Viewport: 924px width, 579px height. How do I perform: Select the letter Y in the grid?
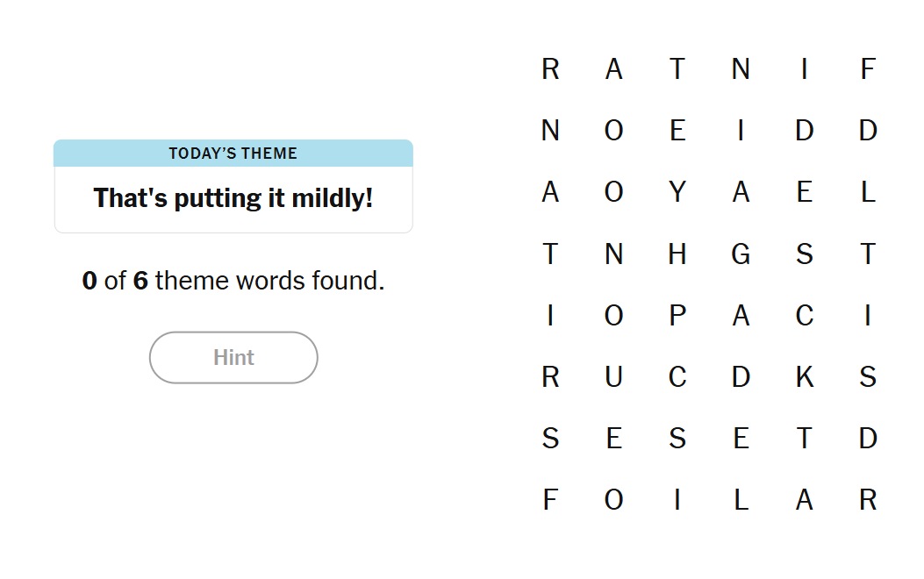point(677,192)
